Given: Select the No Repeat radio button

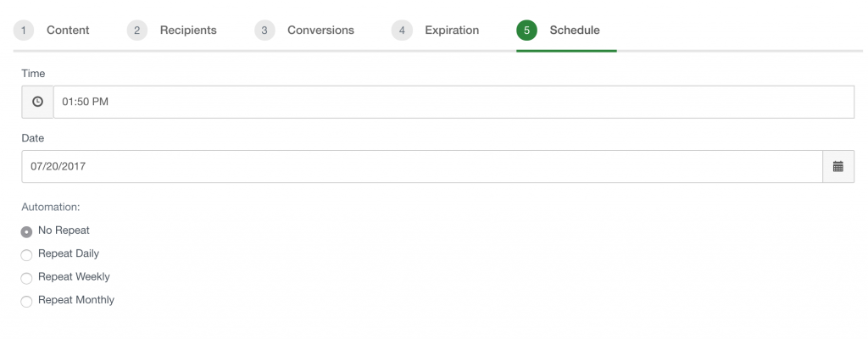Looking at the screenshot, I should click(26, 231).
